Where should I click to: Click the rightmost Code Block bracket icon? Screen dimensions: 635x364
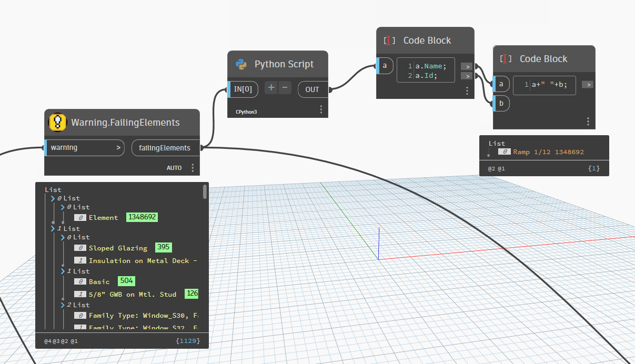click(x=505, y=59)
